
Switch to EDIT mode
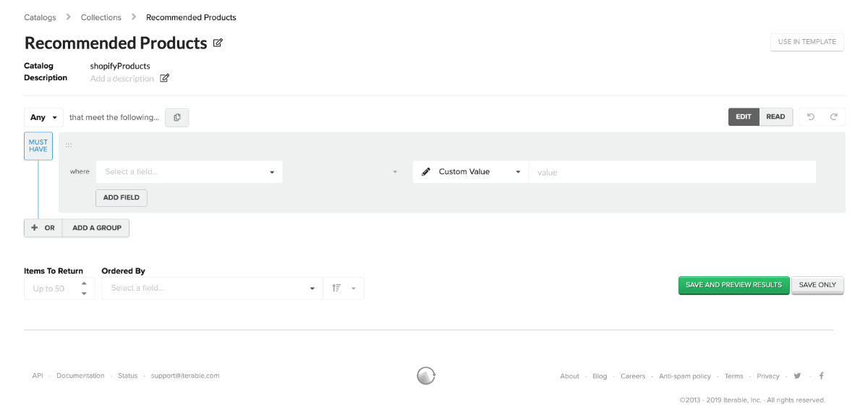click(744, 117)
